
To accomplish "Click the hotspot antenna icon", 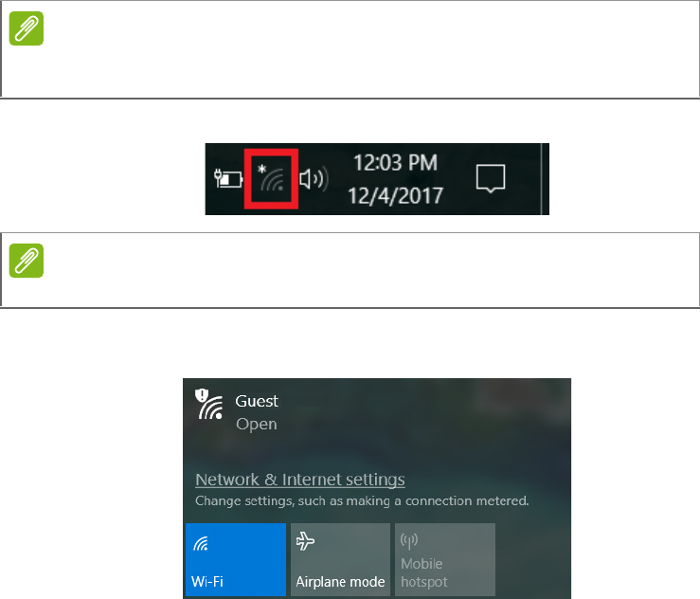I will 409,541.
